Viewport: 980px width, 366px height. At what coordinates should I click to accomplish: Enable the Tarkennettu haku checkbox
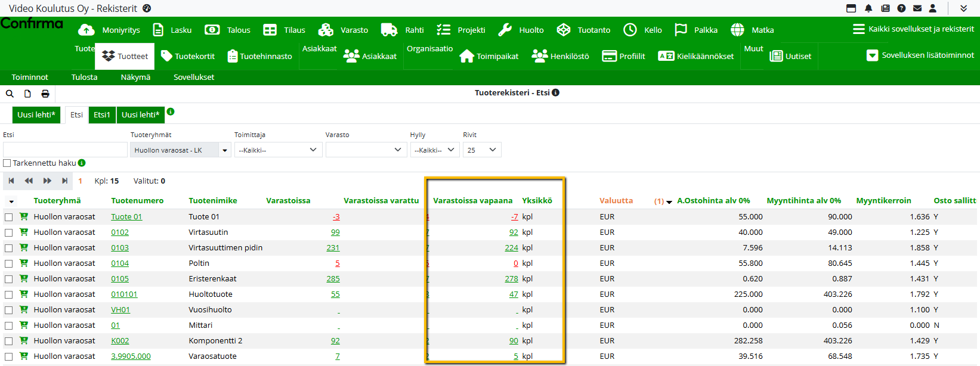[x=7, y=163]
